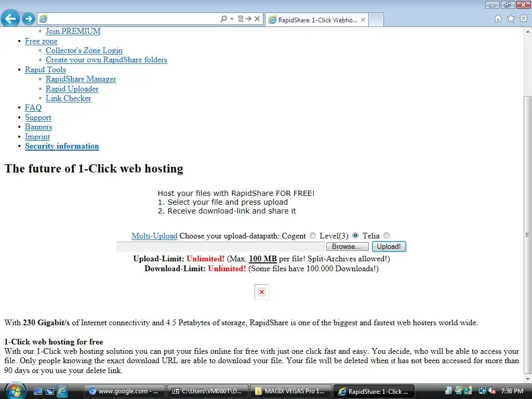This screenshot has height=399, width=532.
Task: Click the first system tray icon
Action: click(x=448, y=391)
